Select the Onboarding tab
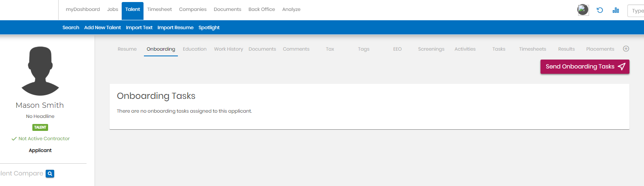This screenshot has height=186, width=644. pos(161,49)
